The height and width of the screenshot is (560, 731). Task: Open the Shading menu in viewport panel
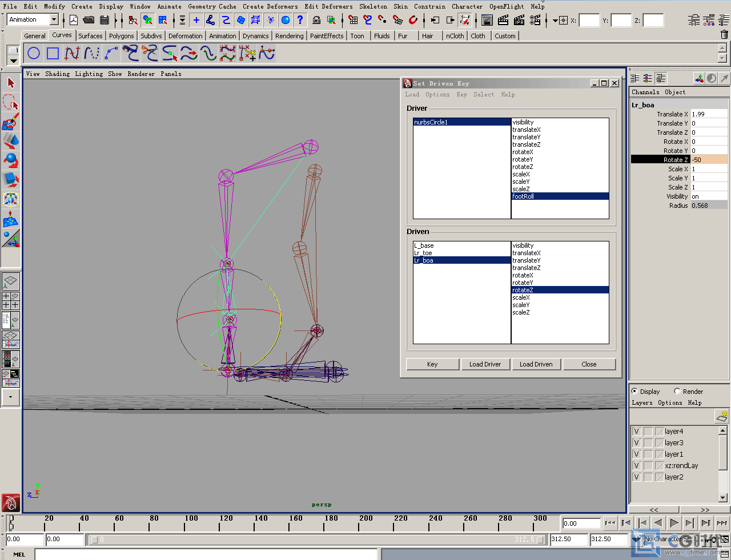(x=58, y=74)
